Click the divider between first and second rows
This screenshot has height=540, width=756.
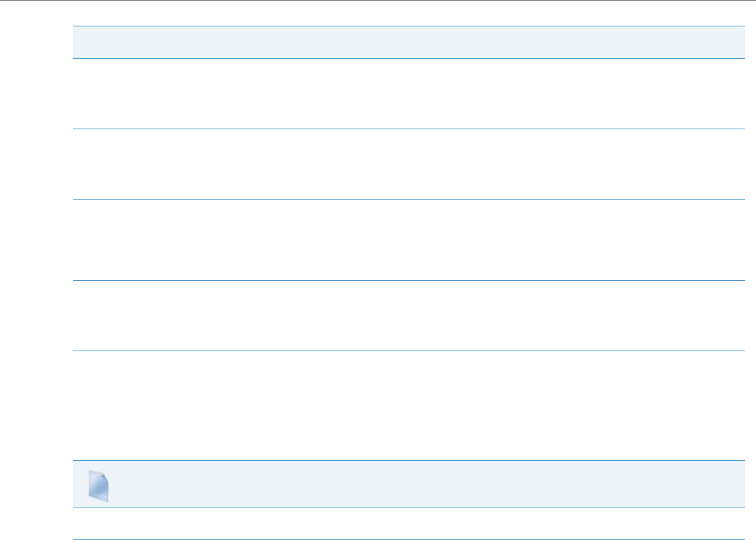point(404,129)
